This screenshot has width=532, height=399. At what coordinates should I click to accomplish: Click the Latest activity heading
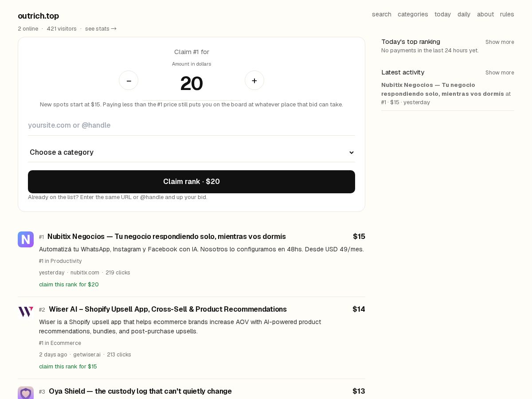coord(403,72)
